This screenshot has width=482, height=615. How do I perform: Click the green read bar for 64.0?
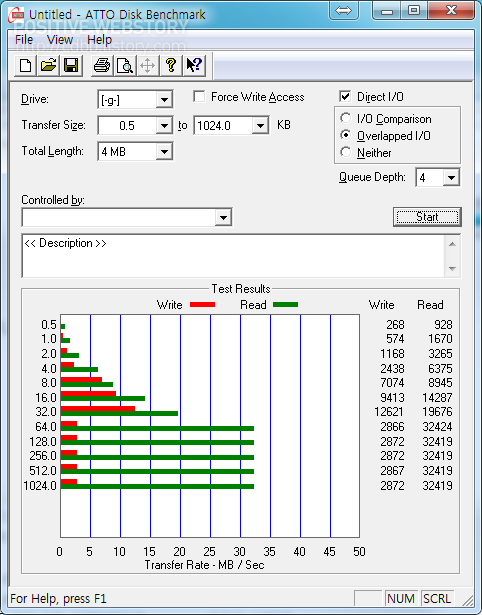[157, 428]
